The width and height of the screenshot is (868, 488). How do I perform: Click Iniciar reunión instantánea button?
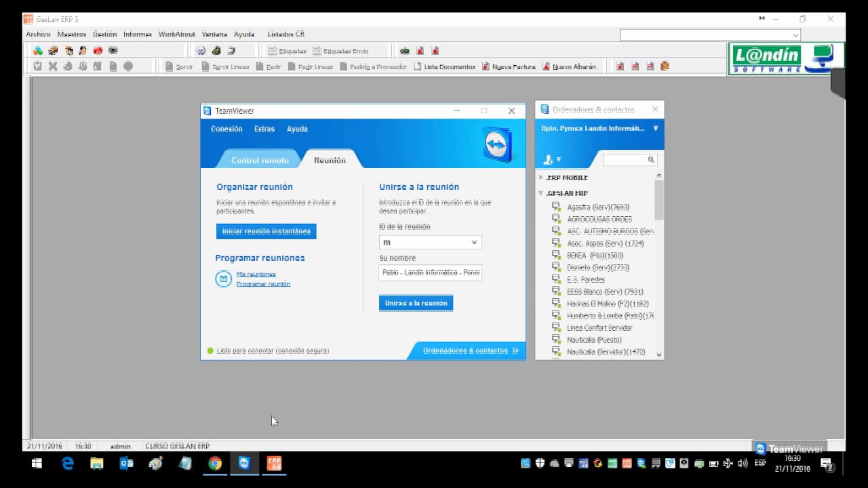pos(267,231)
